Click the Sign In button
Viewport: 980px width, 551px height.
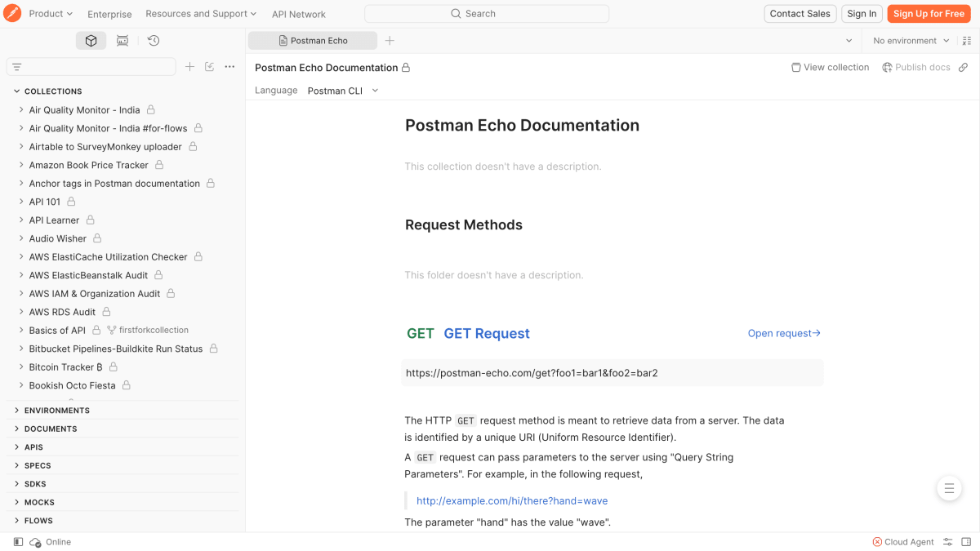[x=862, y=14]
